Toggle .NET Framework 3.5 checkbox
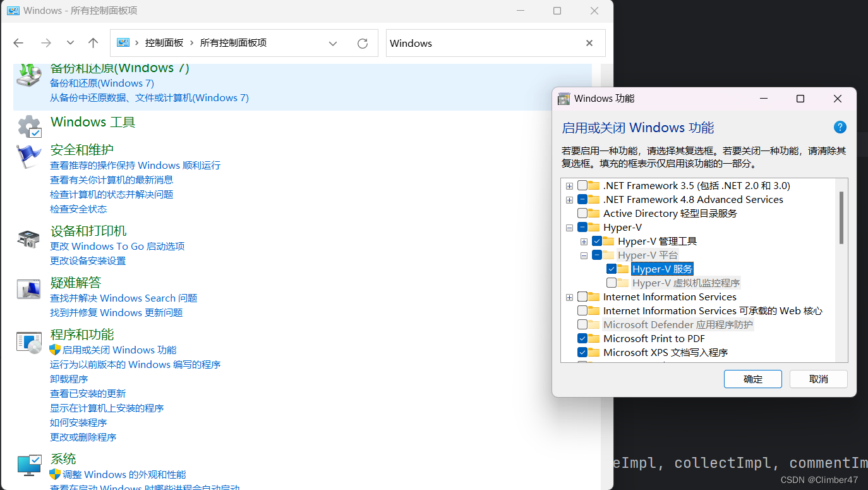This screenshot has width=868, height=490. click(582, 186)
